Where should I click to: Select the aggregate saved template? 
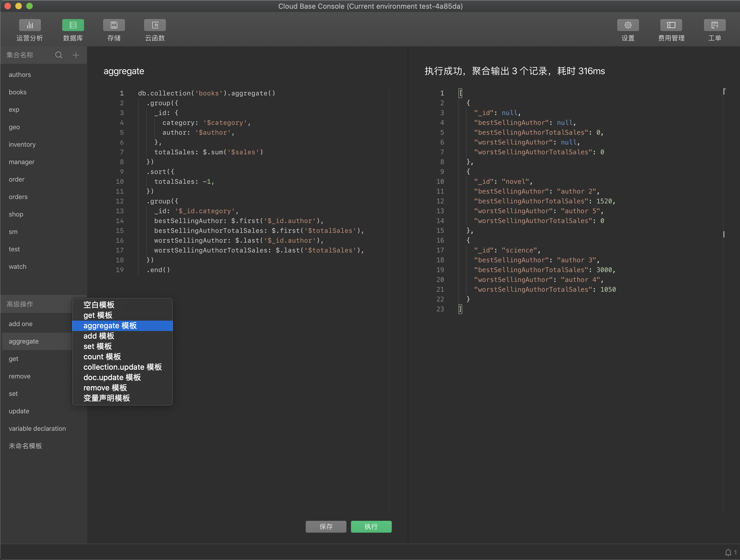37,341
